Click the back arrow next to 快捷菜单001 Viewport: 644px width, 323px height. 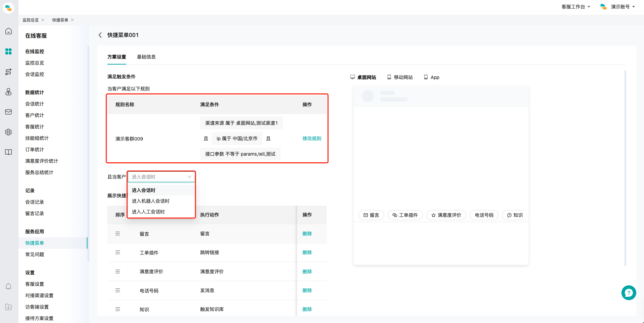click(x=100, y=35)
